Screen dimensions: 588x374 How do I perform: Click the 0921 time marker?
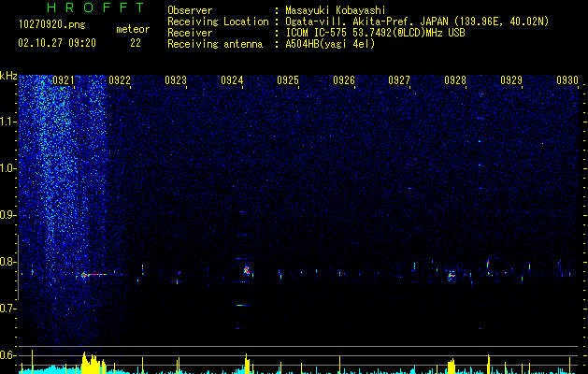pos(64,80)
